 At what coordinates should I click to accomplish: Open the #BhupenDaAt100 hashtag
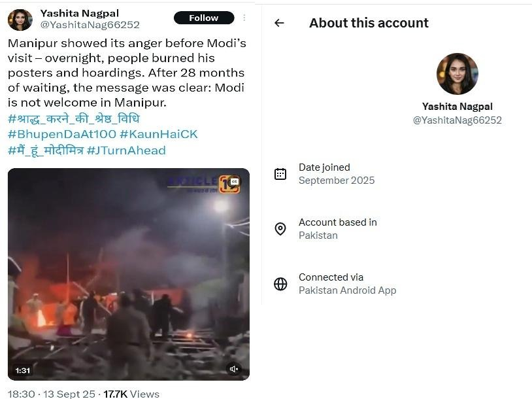point(61,134)
